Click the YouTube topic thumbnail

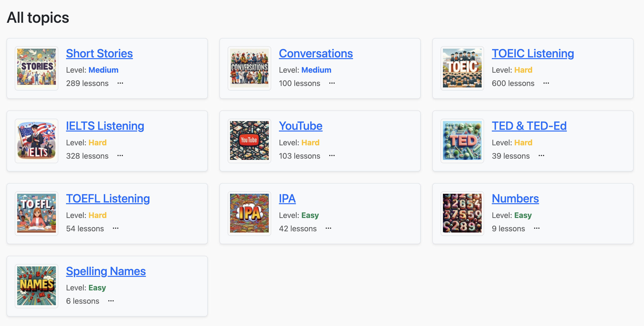(x=249, y=141)
